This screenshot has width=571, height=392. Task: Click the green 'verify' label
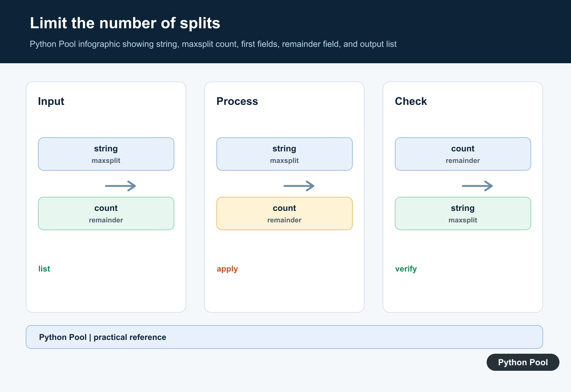click(406, 269)
